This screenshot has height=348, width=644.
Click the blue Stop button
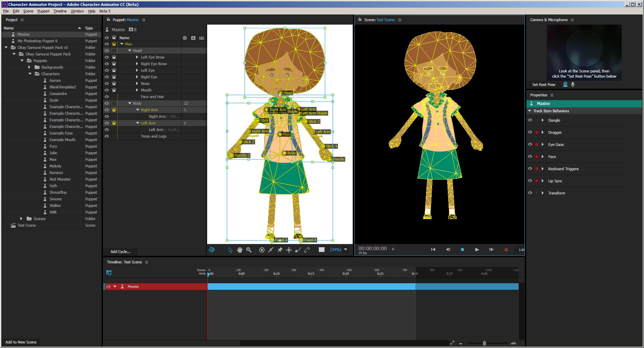click(462, 250)
